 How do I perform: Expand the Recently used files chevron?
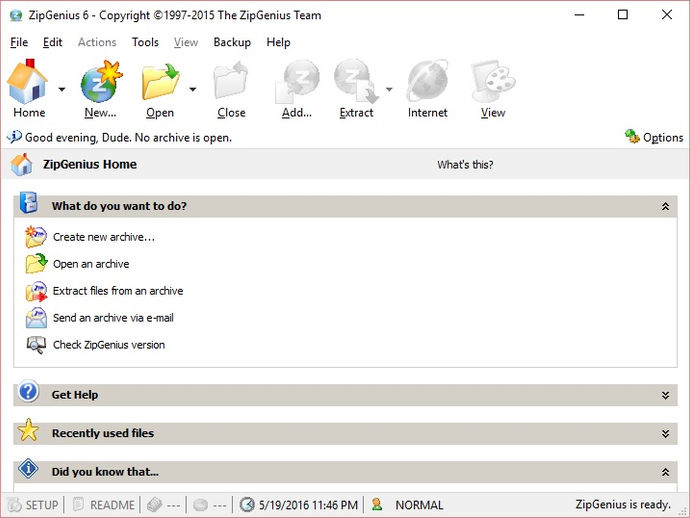[x=665, y=434]
